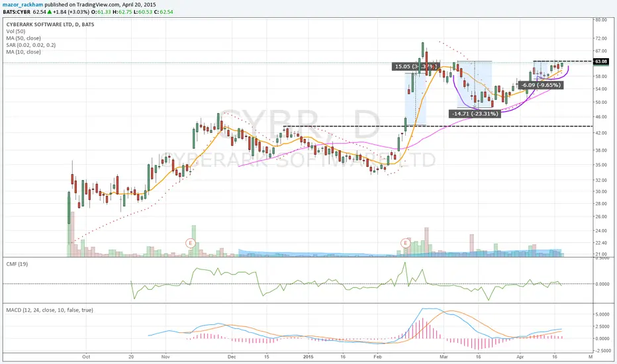Click the 42.00 price axis label

(x=601, y=133)
